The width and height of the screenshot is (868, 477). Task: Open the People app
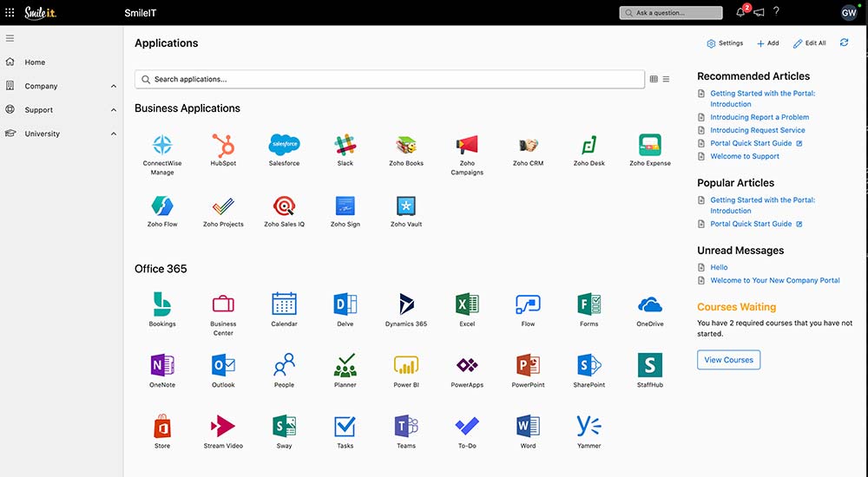click(x=284, y=365)
